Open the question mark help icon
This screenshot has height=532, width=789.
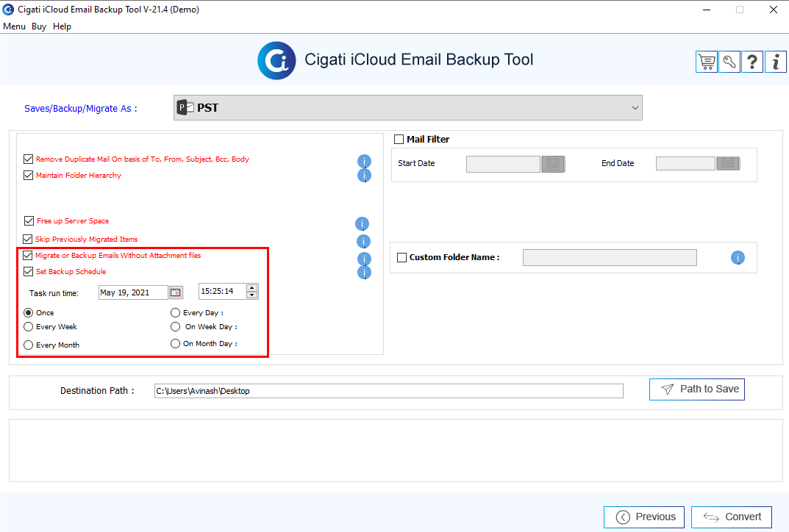click(752, 62)
